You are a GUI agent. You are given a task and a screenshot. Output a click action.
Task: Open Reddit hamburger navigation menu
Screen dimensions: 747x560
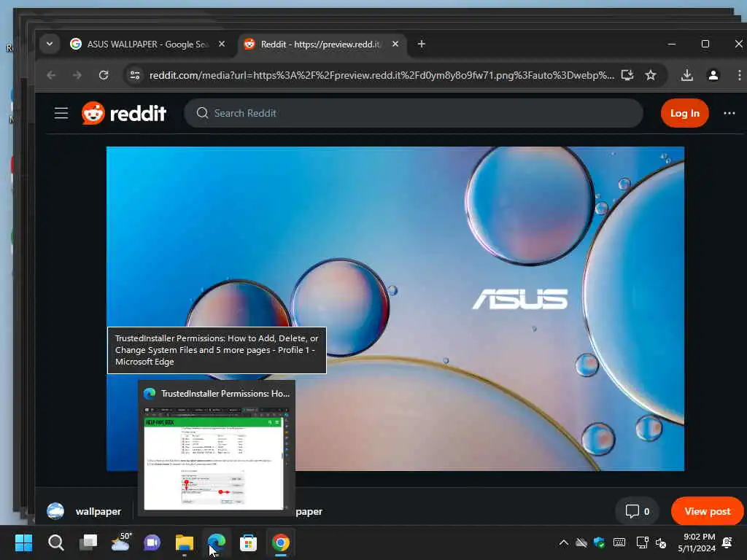pyautogui.click(x=61, y=113)
